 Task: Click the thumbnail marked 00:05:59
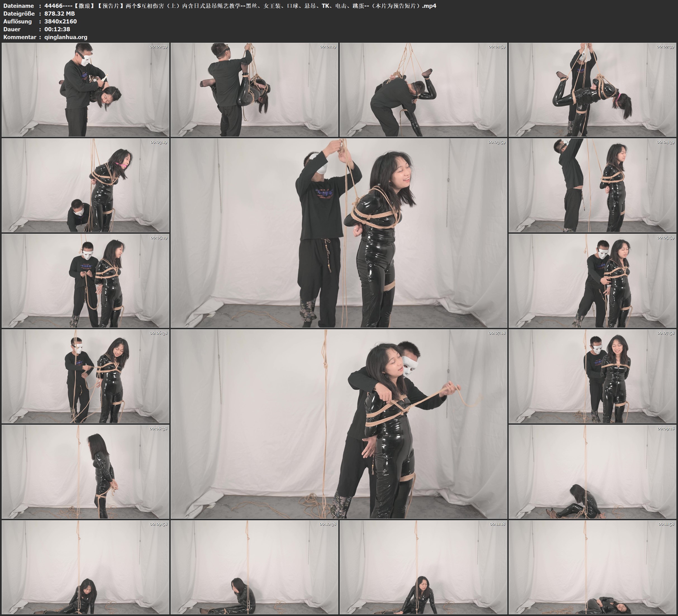(593, 281)
